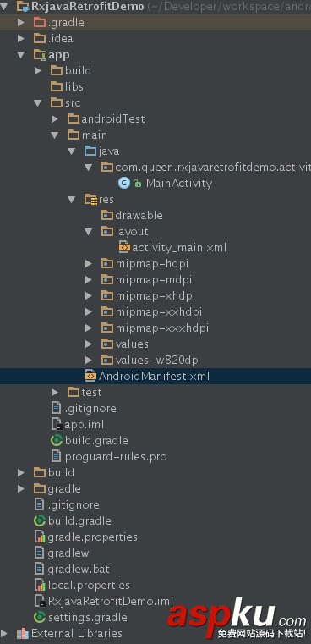Screen dimensions: 311x644
Task: Click the libs folder icon
Action: (57, 86)
